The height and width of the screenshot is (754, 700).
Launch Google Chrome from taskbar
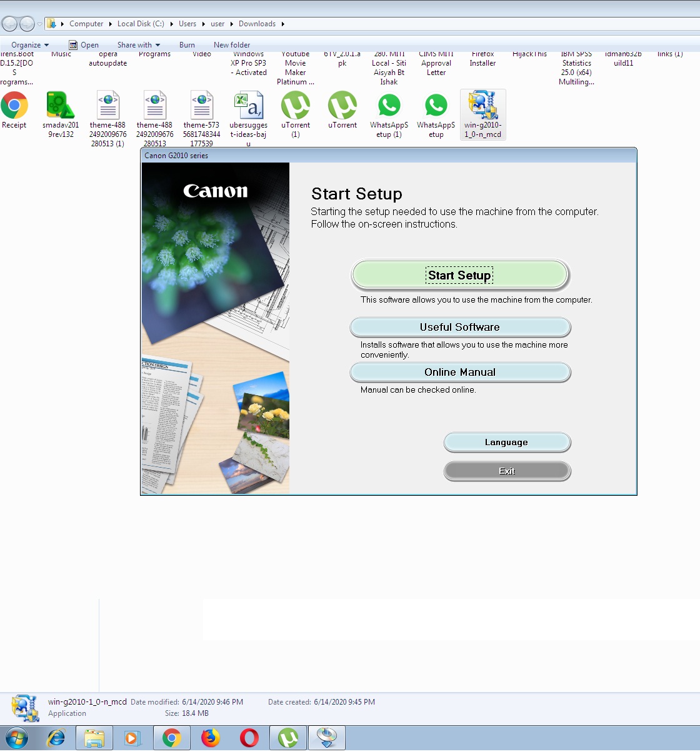(x=171, y=738)
